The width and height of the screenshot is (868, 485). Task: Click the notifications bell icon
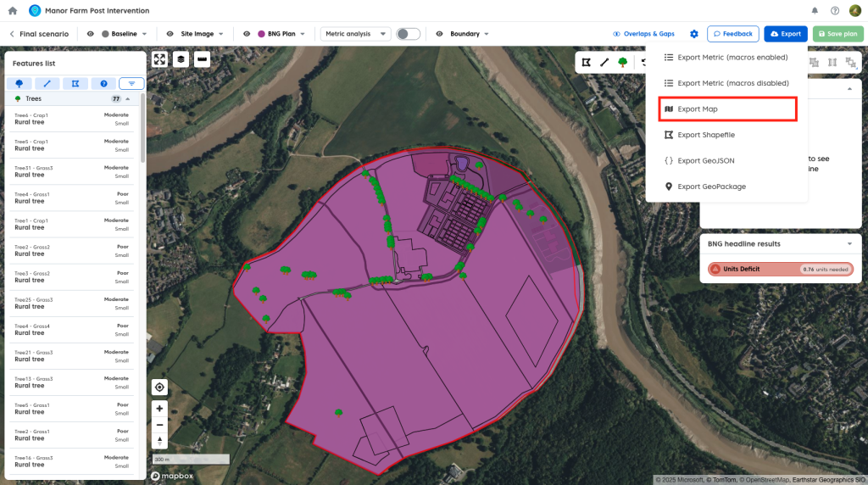click(x=815, y=11)
